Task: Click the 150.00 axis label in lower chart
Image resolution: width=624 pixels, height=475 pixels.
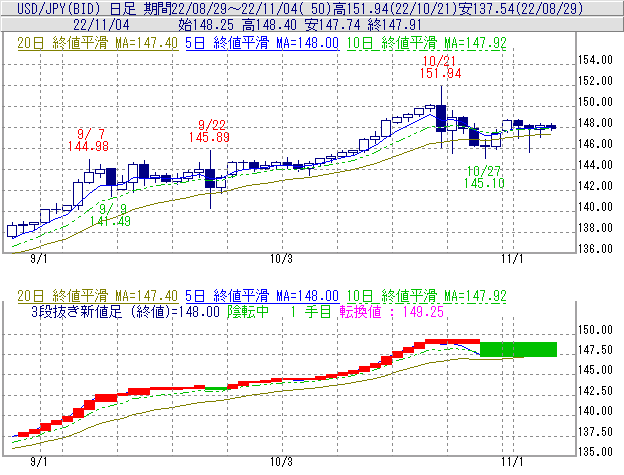Action: (x=595, y=330)
